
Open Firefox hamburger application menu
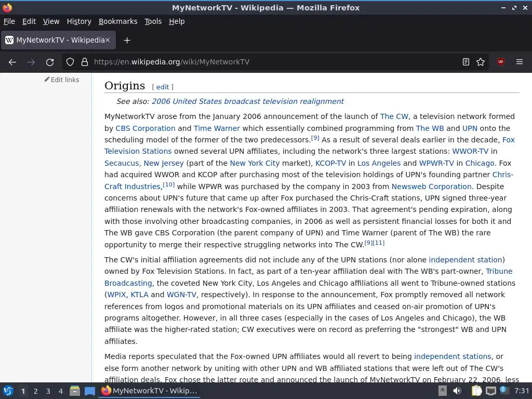click(520, 62)
